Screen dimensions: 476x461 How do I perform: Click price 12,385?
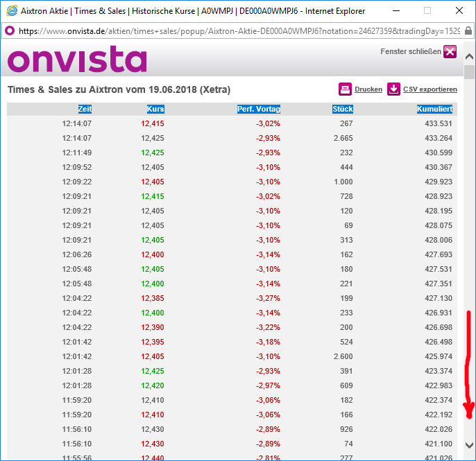coord(153,298)
